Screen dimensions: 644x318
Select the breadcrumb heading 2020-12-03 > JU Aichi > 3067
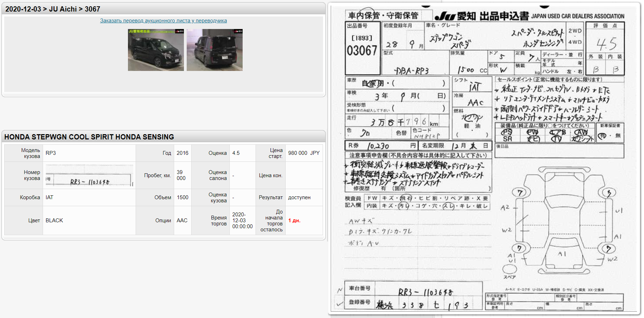coord(53,9)
